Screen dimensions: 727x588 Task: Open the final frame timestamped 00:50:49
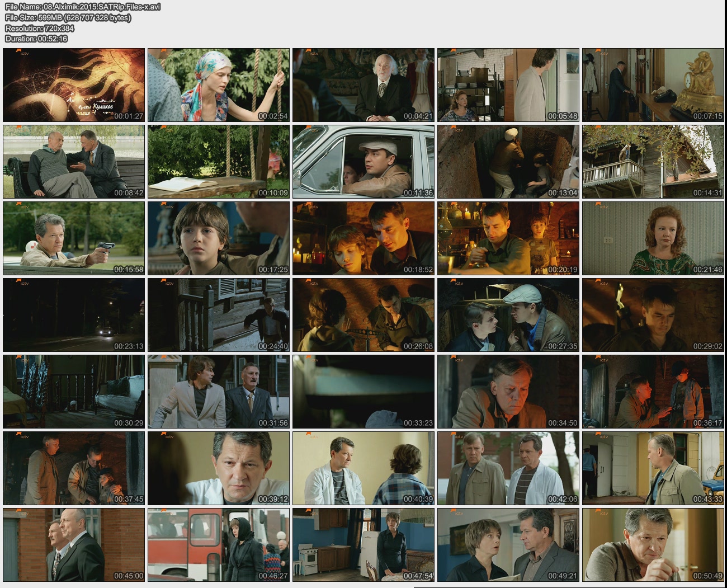pyautogui.click(x=653, y=545)
